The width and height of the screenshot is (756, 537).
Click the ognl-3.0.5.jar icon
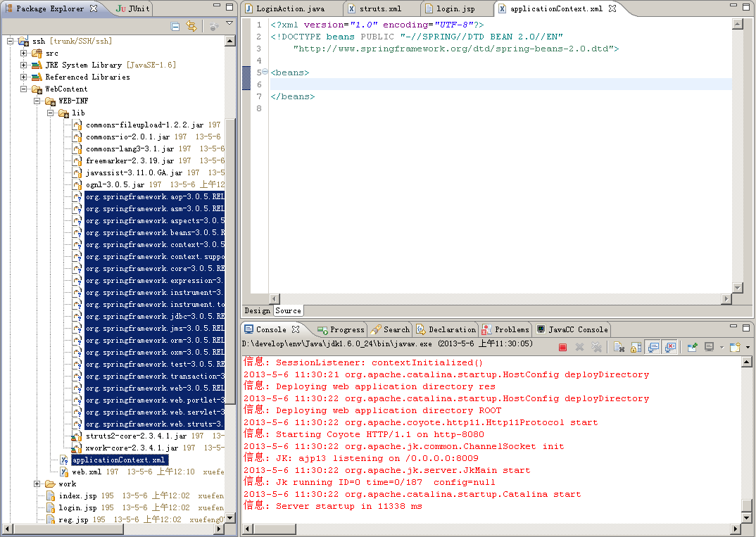pos(77,185)
